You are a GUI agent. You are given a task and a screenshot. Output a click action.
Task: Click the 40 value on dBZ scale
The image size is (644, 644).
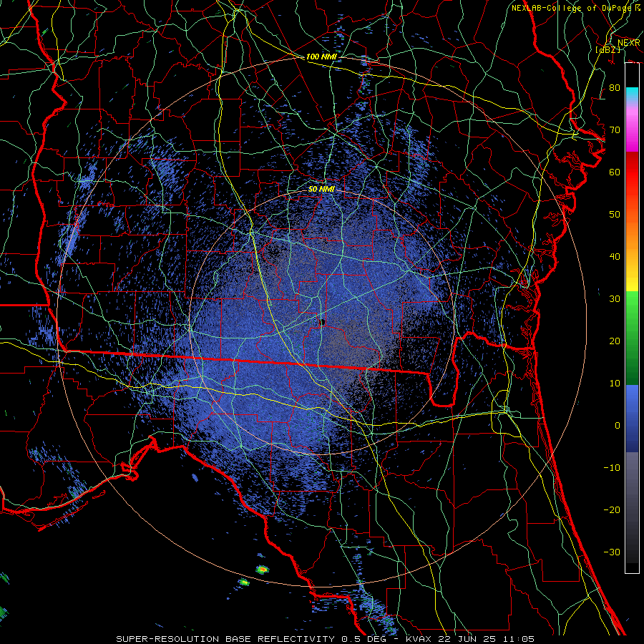click(615, 257)
